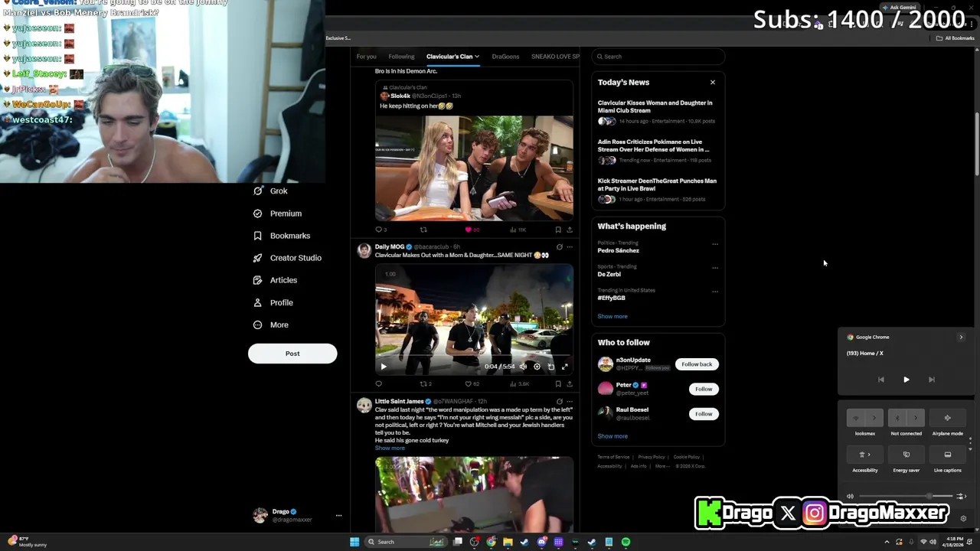Switch to the DraGoons tab
980x551 pixels.
(505, 57)
